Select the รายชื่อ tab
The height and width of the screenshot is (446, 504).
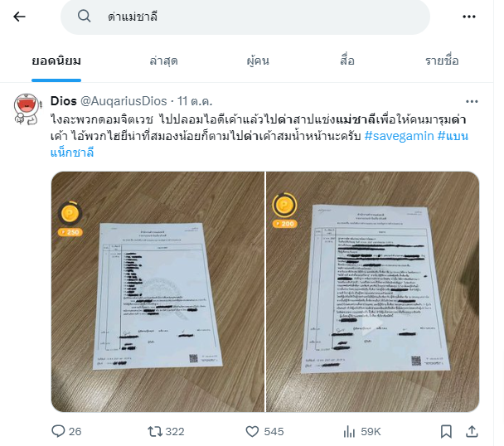pos(442,61)
